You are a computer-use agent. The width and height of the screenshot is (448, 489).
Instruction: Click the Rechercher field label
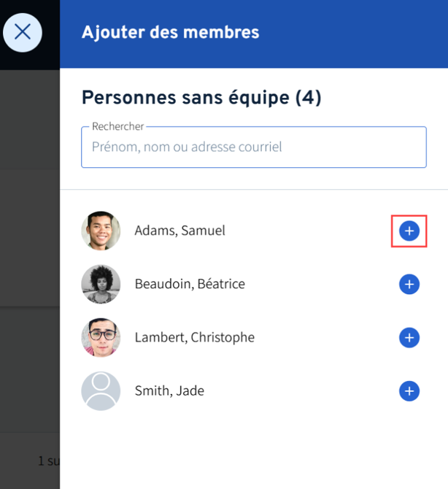point(118,126)
